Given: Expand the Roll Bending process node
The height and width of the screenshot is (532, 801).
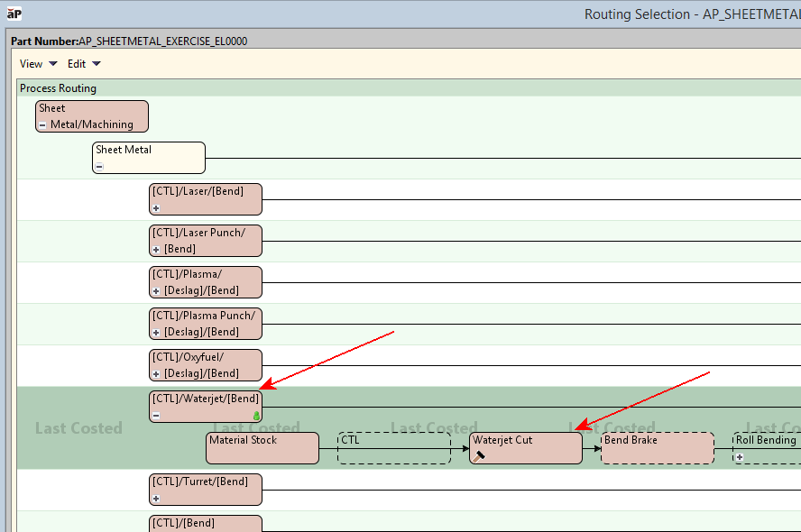Looking at the screenshot, I should pyautogui.click(x=740, y=457).
